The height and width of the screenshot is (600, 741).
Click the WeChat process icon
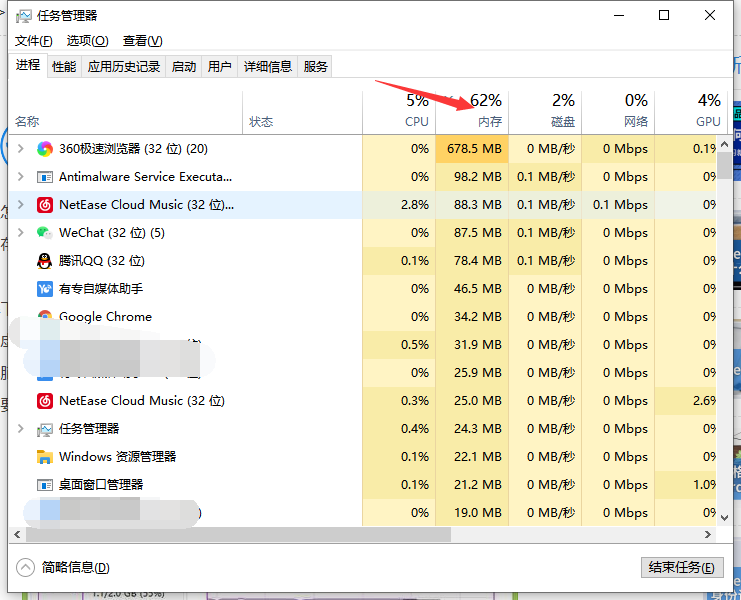click(45, 233)
